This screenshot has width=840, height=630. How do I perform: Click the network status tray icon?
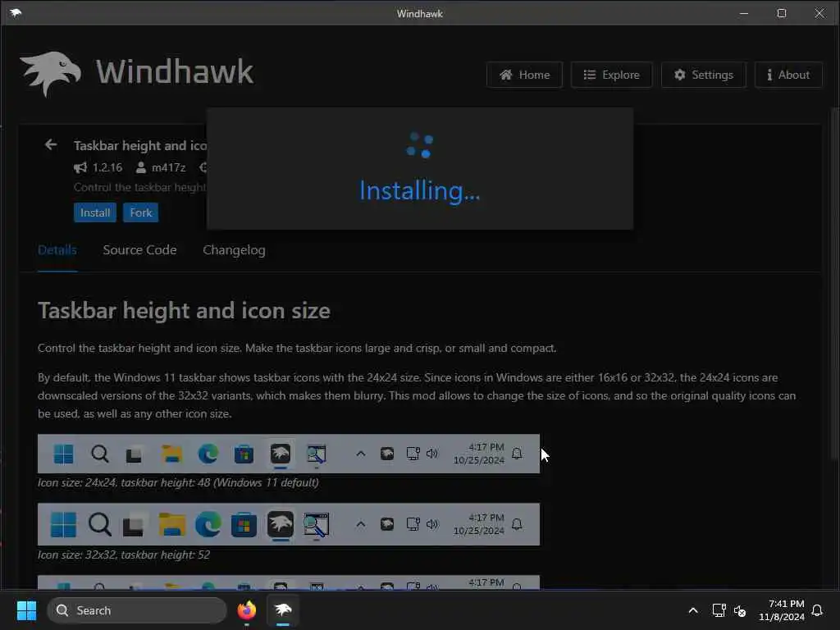tap(719, 610)
